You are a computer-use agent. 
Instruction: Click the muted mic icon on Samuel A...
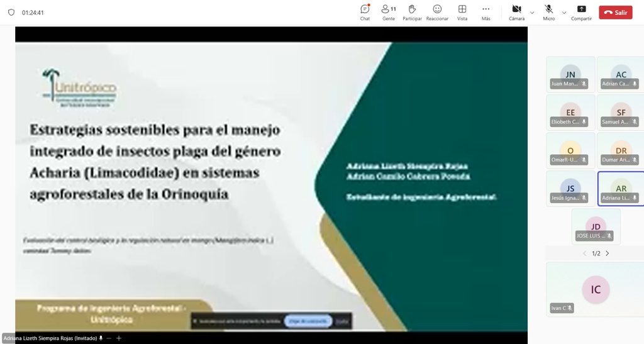click(x=635, y=122)
